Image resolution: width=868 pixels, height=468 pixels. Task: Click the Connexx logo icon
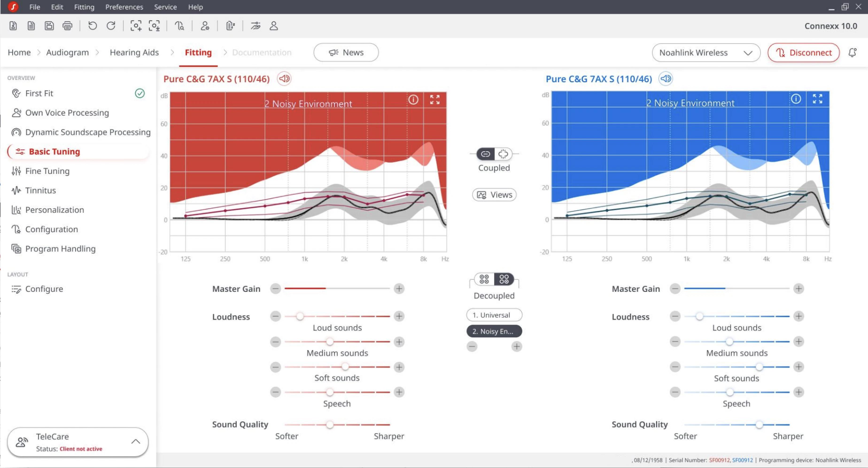tap(13, 7)
